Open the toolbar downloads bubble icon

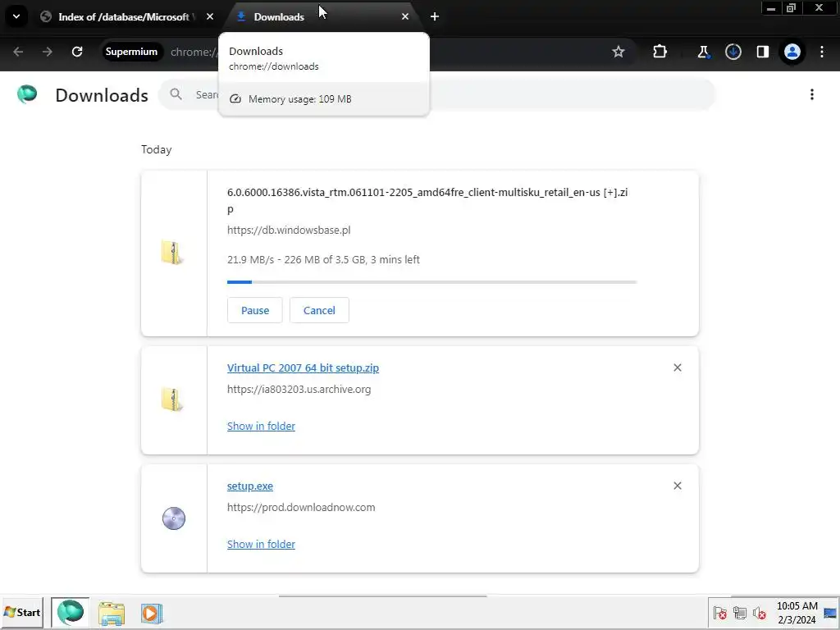[733, 52]
